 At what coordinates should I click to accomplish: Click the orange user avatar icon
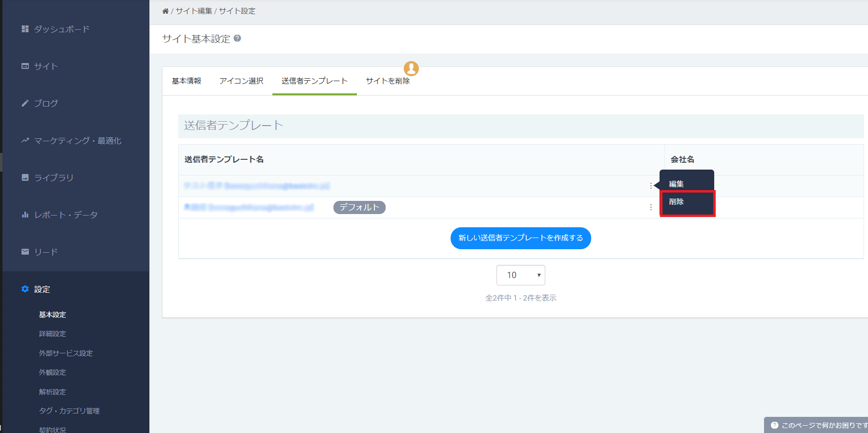[411, 68]
